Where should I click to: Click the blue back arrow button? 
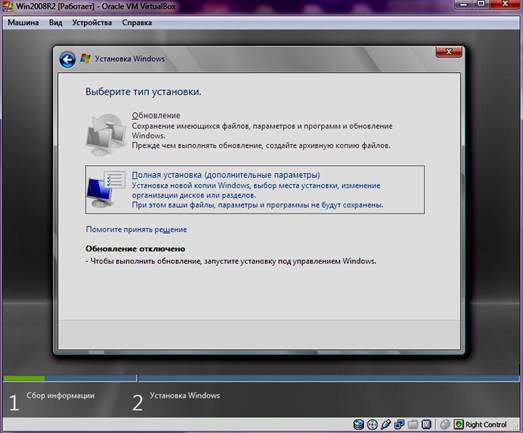pyautogui.click(x=67, y=60)
